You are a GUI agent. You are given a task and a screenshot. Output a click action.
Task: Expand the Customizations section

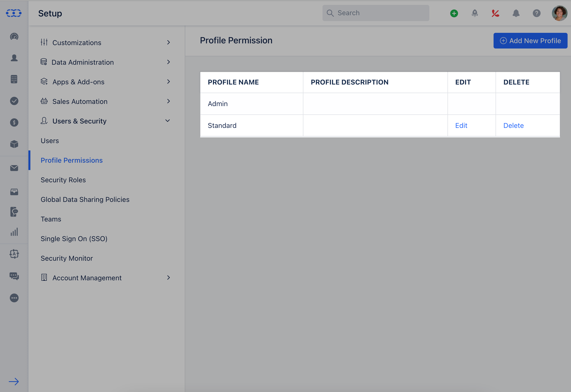pyautogui.click(x=106, y=42)
